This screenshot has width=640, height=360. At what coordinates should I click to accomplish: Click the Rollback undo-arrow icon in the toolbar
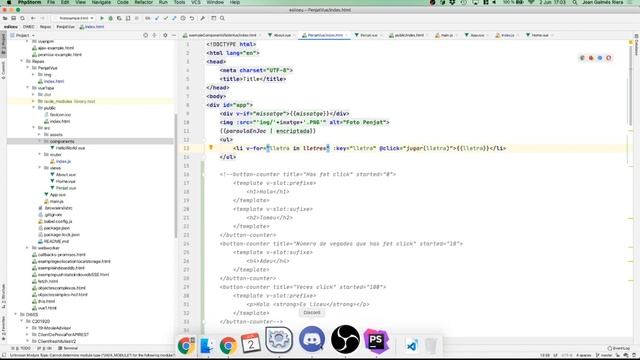(x=192, y=18)
